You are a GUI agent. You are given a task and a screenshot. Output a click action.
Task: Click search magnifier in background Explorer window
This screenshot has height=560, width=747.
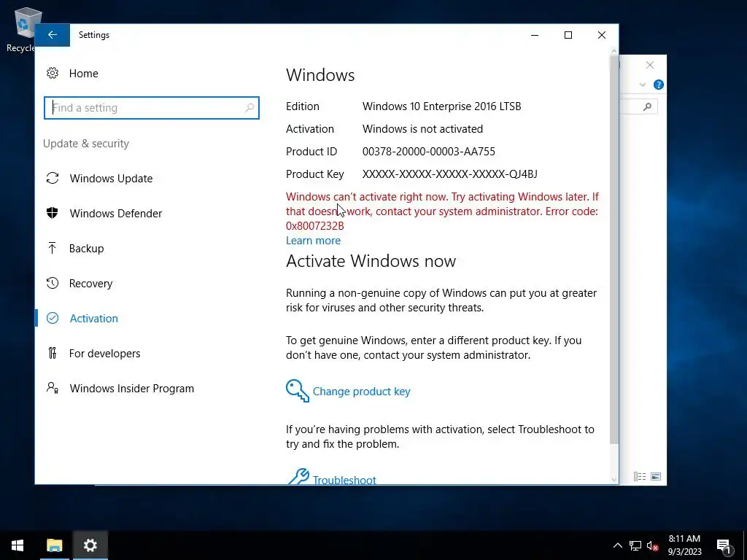pyautogui.click(x=647, y=106)
